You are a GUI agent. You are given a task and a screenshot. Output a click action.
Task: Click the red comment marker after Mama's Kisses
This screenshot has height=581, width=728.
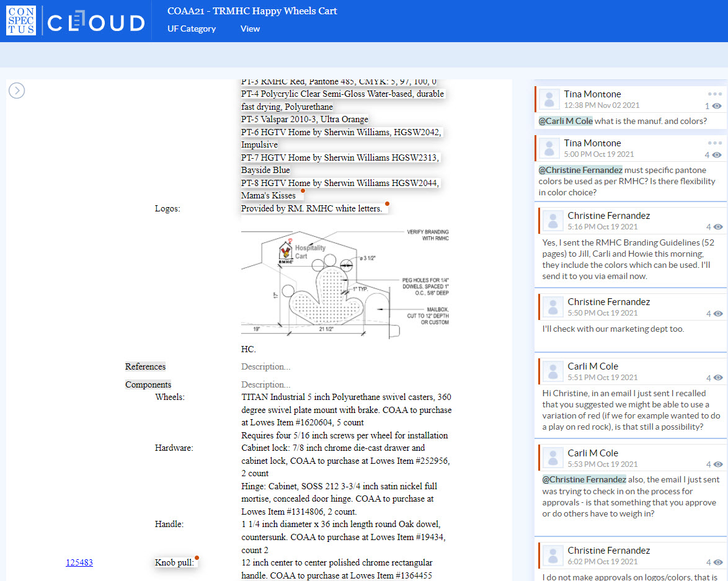coord(303,191)
